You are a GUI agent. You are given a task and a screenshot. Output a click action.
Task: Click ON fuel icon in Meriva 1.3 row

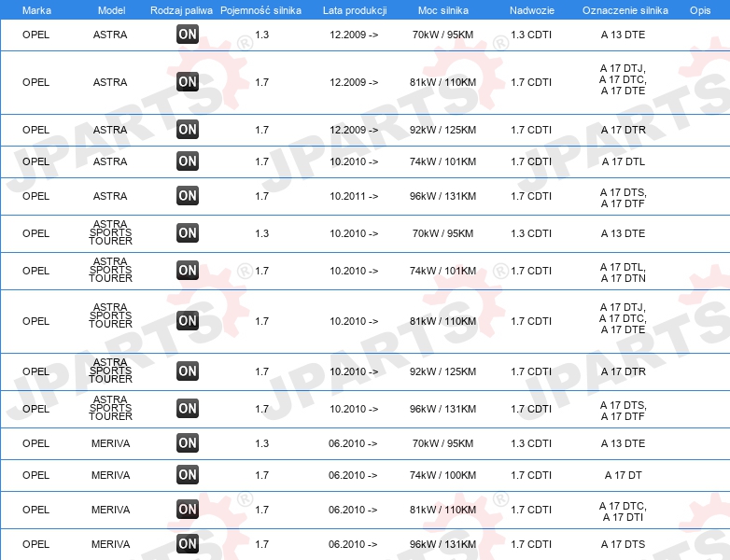pos(188,442)
